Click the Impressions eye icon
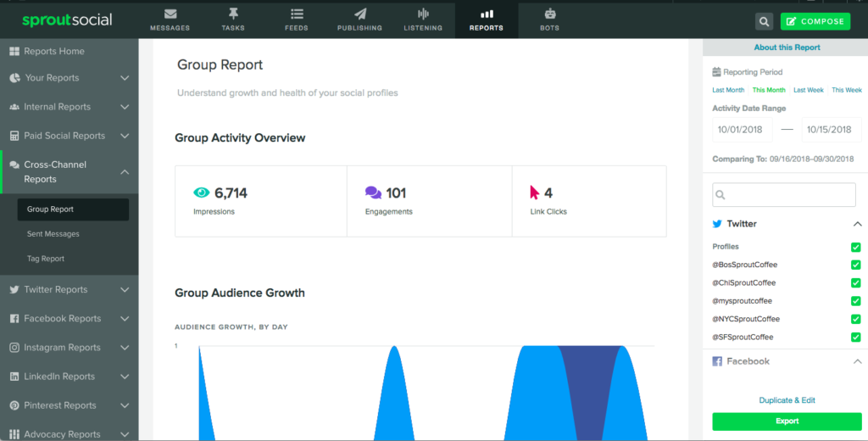The image size is (868, 441). [202, 193]
